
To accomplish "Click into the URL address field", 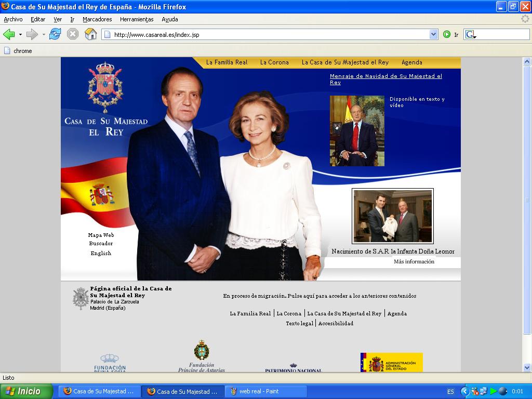I will point(270,34).
